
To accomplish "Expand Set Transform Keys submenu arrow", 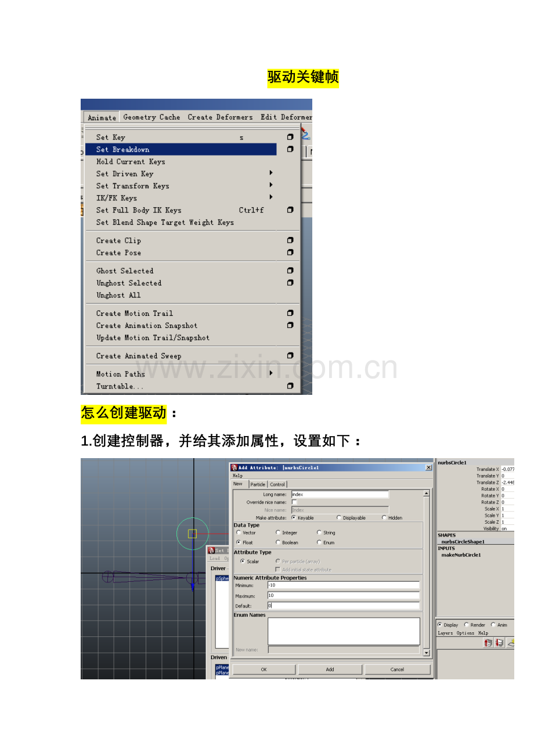I will click(x=270, y=185).
